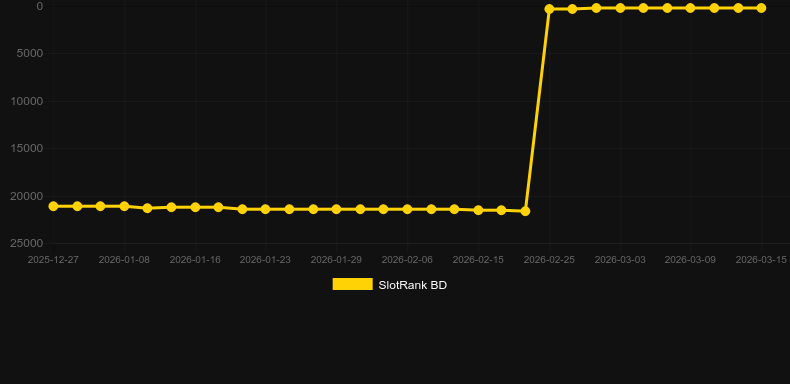The height and width of the screenshot is (384, 790).
Task: Click the data point at 2026-02-06
Action: (x=407, y=209)
